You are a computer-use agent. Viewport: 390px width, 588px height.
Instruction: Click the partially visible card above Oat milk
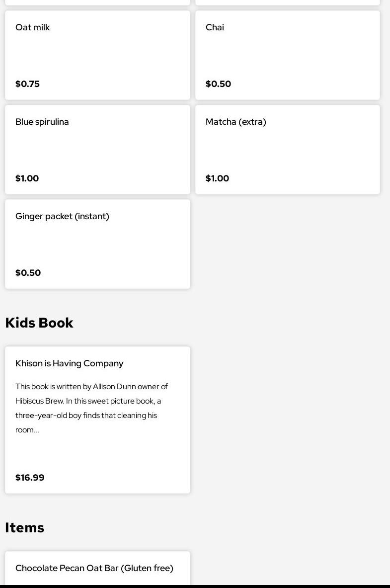[x=97, y=2]
